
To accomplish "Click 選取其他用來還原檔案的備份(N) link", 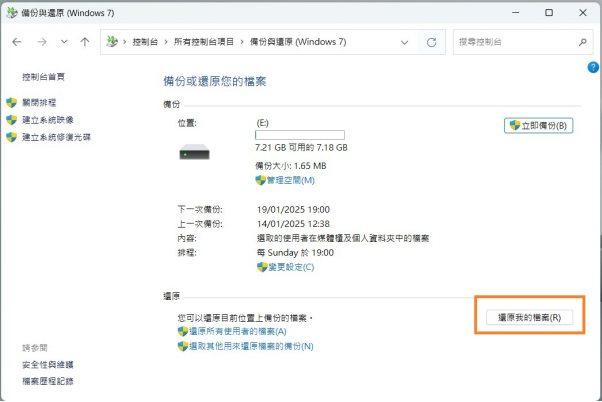I will tap(251, 346).
